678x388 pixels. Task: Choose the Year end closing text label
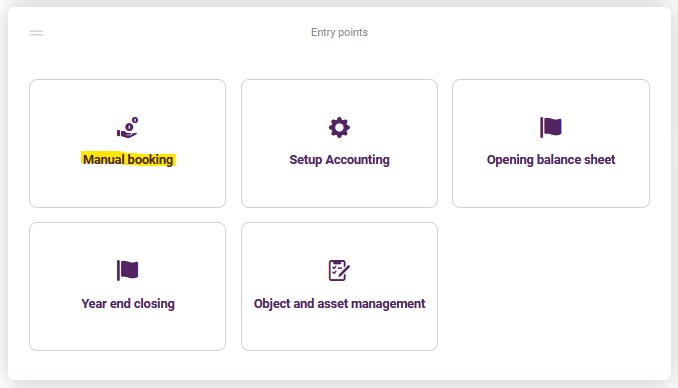pos(128,304)
